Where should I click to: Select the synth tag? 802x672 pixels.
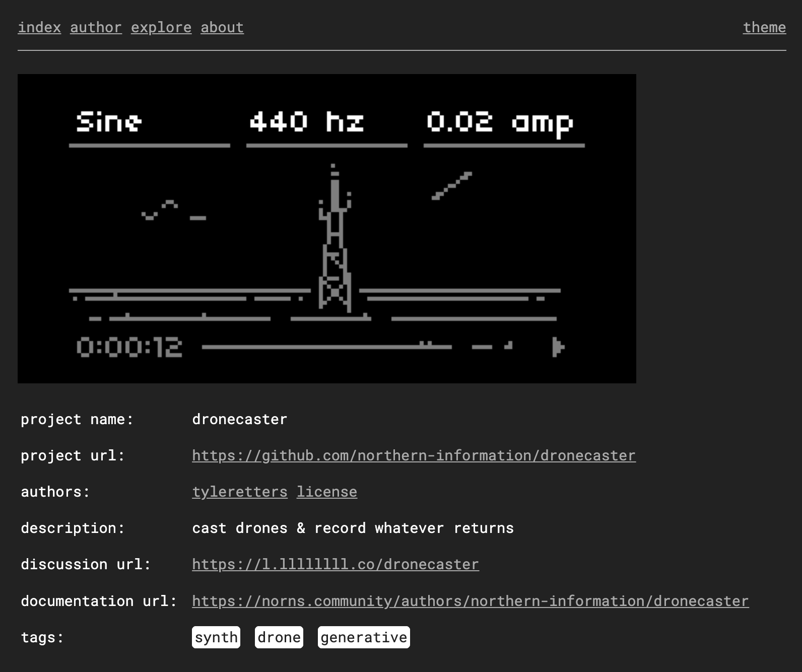coord(216,637)
